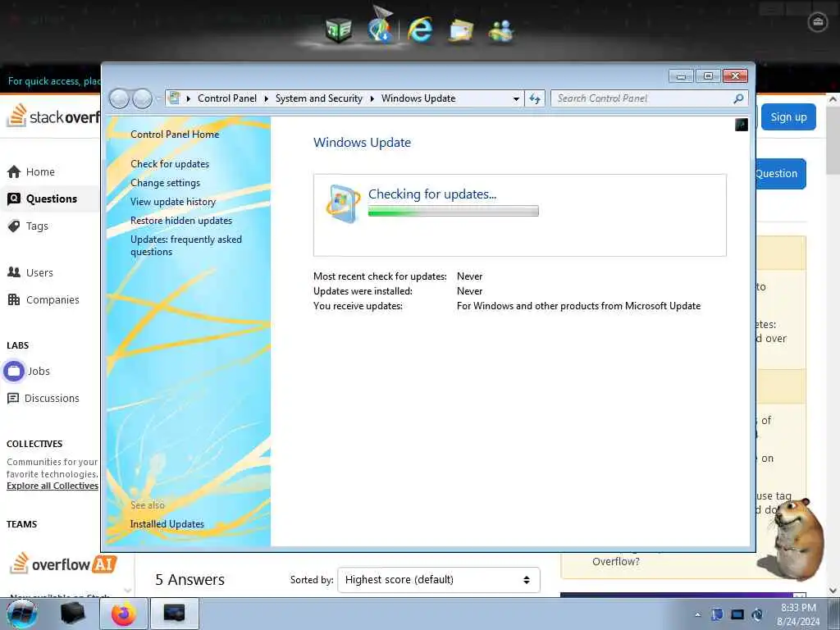The image size is (840, 630).
Task: Click the 5 Answers heading
Action: click(x=189, y=580)
